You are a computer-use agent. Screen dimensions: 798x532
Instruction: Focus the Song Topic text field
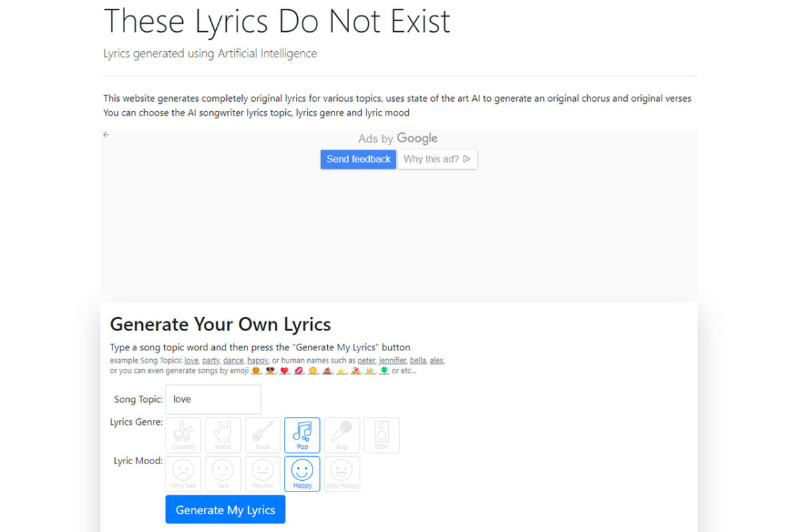point(213,399)
